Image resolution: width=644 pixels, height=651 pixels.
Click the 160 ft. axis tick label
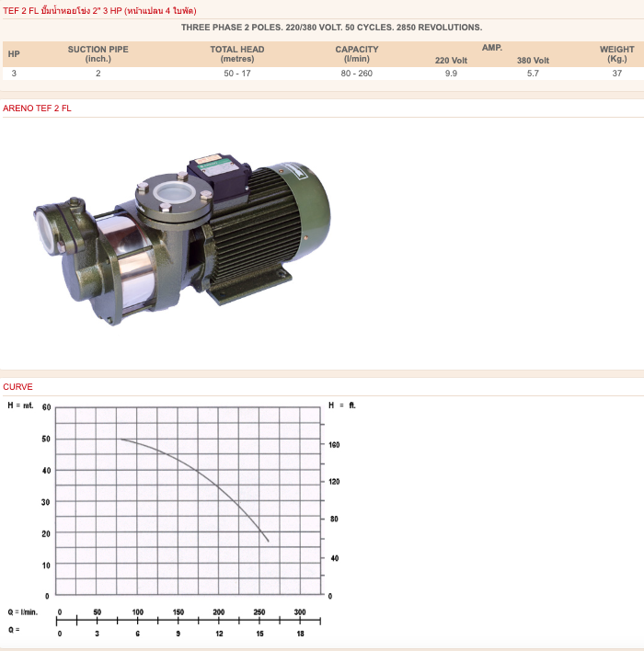(x=334, y=445)
